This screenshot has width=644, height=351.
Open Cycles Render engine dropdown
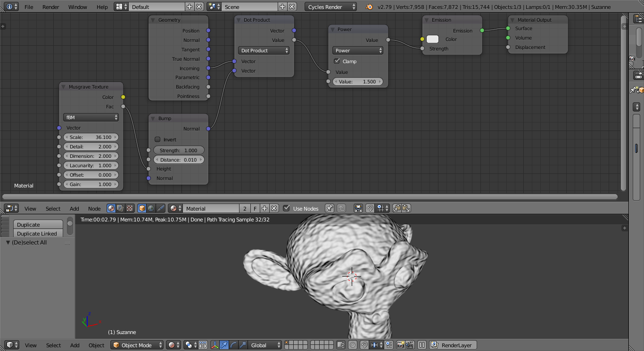tap(331, 7)
